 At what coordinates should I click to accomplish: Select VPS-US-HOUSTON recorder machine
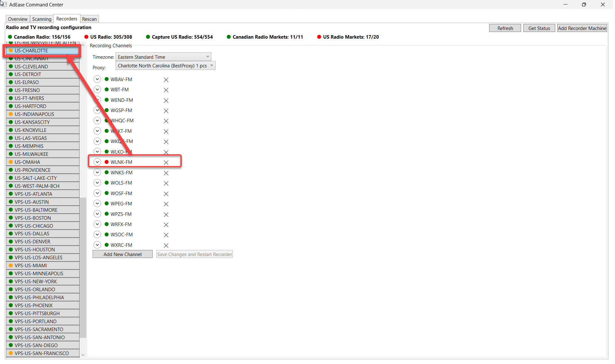pos(43,249)
